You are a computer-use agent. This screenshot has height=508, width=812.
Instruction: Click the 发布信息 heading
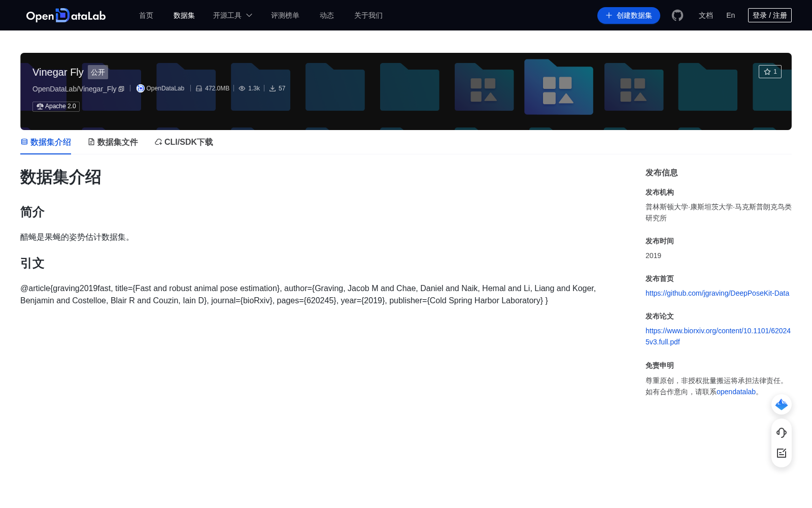(662, 173)
